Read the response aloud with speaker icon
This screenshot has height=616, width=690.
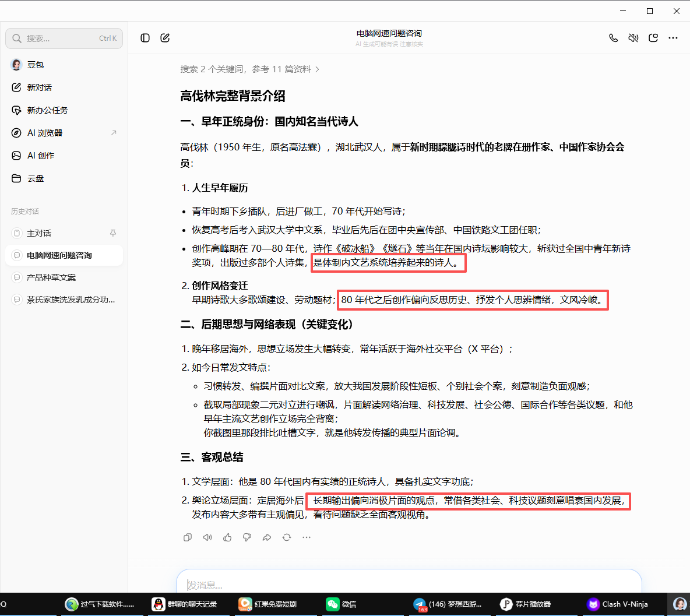(207, 537)
